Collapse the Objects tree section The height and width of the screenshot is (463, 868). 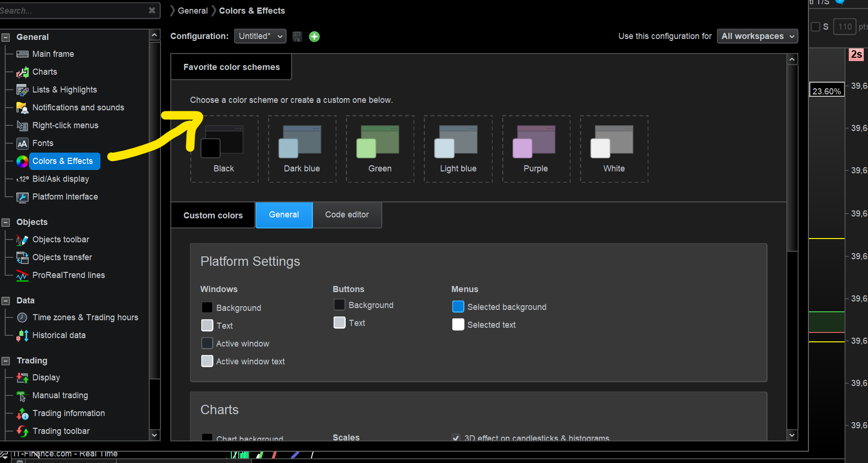click(x=6, y=222)
